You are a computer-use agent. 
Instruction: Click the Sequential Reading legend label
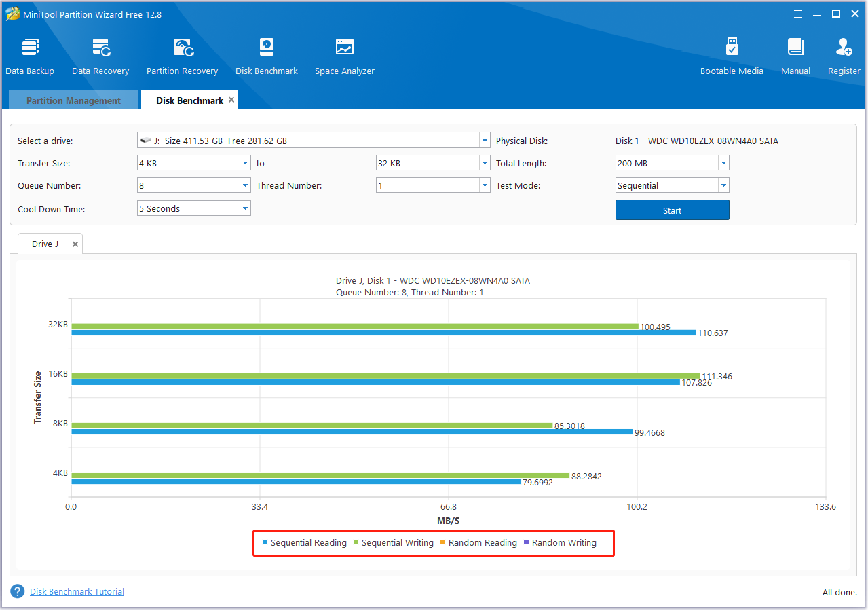pyautogui.click(x=309, y=542)
